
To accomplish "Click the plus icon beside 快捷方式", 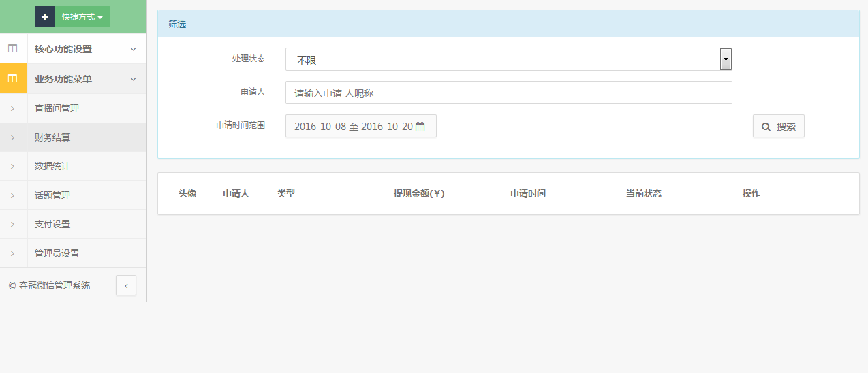I will click(x=45, y=16).
